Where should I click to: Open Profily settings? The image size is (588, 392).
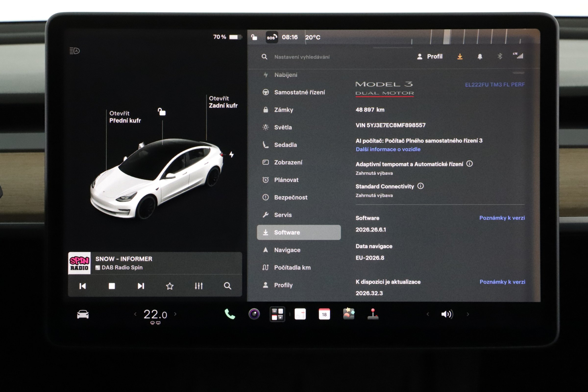pyautogui.click(x=299, y=285)
